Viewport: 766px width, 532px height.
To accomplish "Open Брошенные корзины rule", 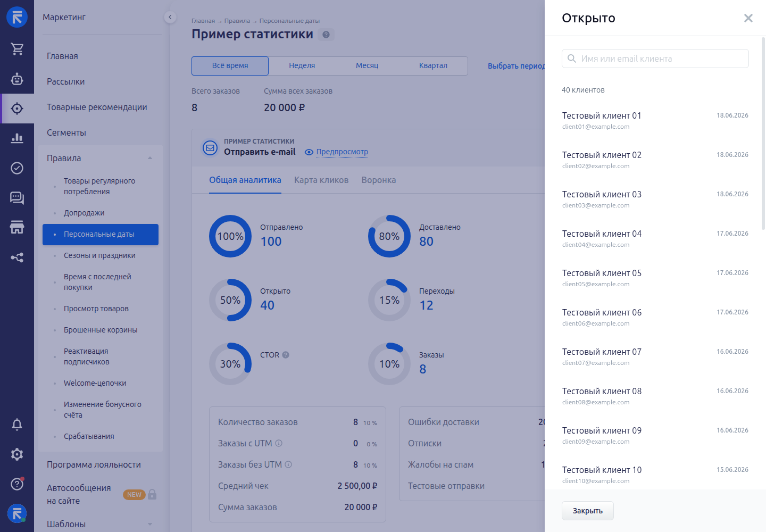I will click(101, 330).
